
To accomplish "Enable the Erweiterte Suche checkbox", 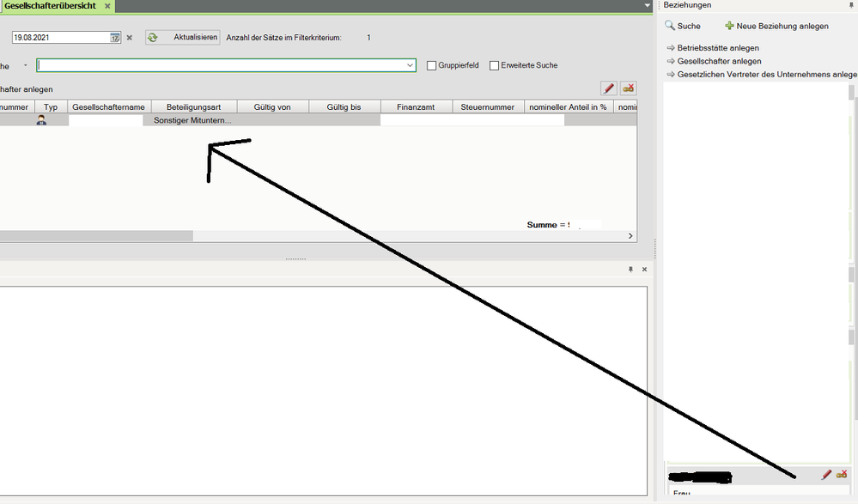I will click(494, 65).
